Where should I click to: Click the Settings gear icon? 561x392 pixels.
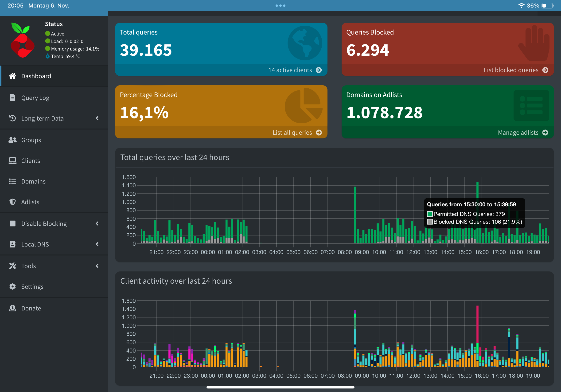[12, 286]
